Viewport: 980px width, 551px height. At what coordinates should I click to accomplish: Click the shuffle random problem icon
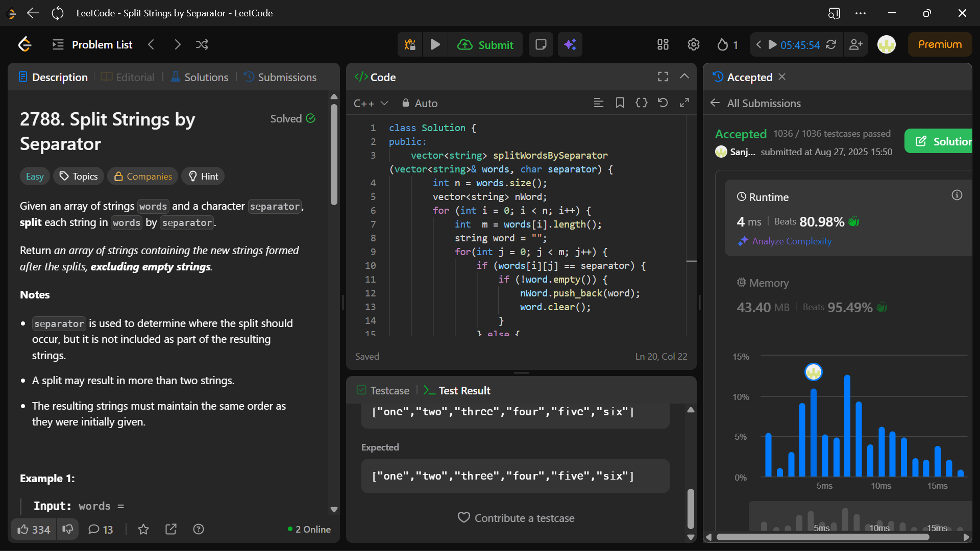click(202, 45)
